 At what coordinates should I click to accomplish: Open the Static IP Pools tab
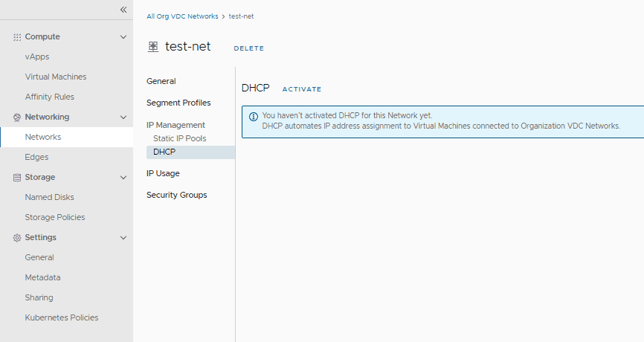tap(179, 138)
